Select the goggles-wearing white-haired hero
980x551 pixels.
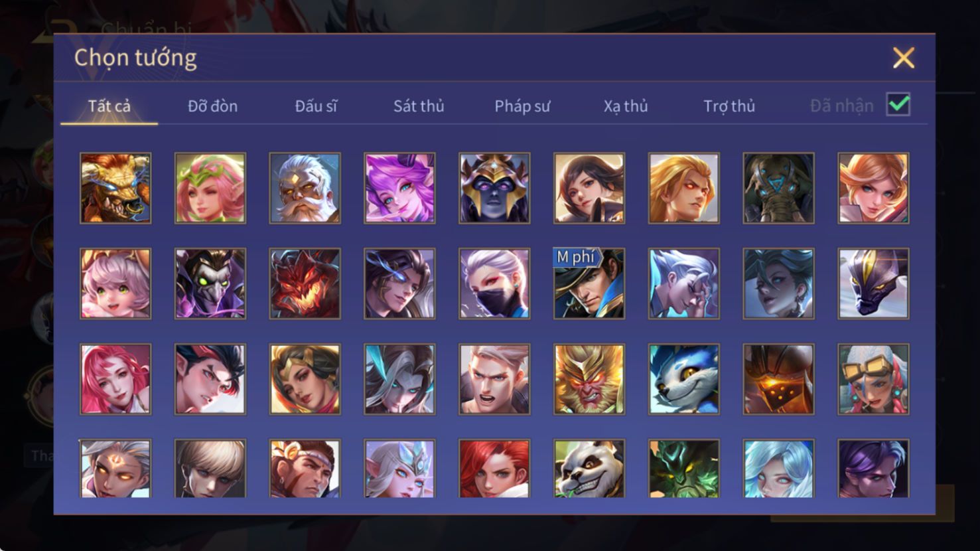(x=873, y=379)
